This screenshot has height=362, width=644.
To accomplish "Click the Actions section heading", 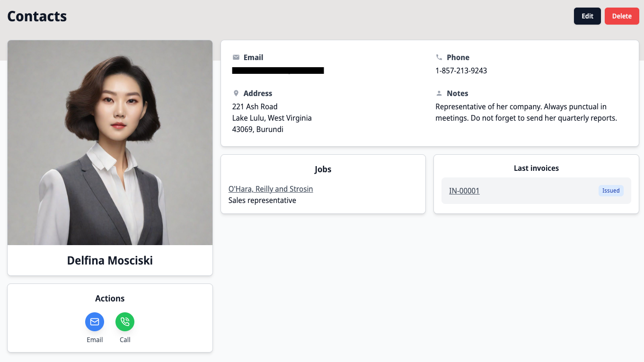I will point(110,298).
